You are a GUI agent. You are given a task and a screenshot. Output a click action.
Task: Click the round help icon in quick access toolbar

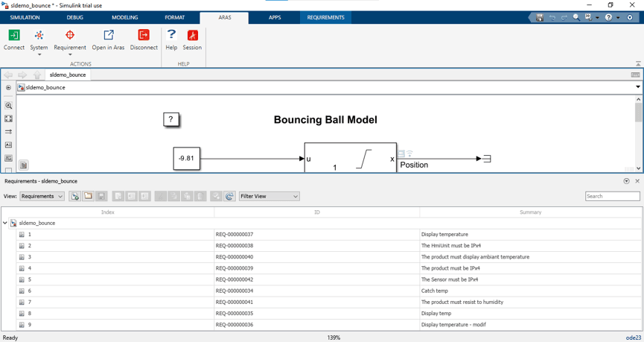(609, 17)
